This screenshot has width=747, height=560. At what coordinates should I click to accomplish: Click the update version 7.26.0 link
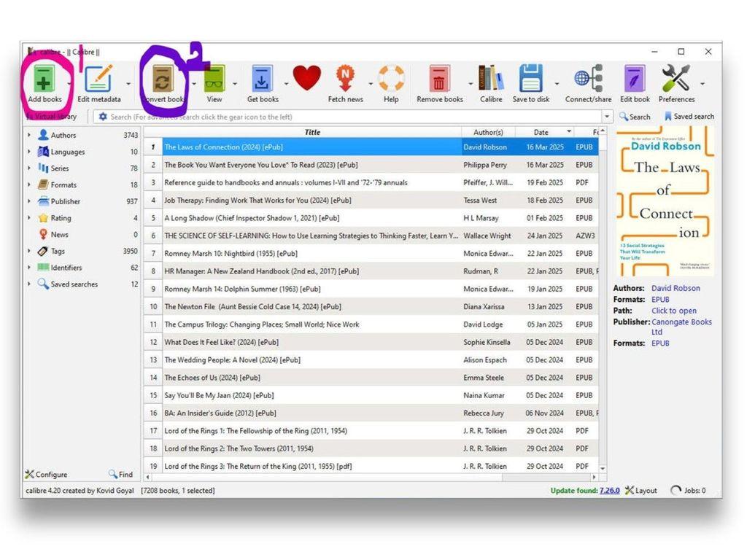tap(609, 491)
